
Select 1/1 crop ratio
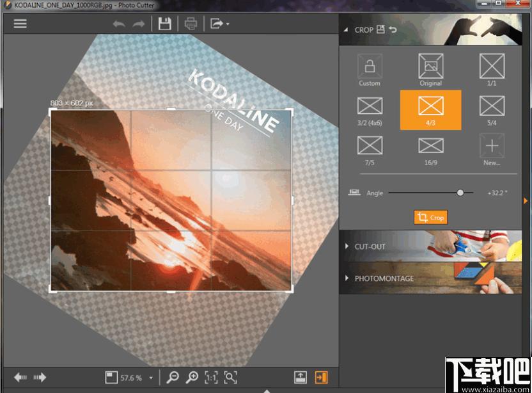[x=492, y=70]
